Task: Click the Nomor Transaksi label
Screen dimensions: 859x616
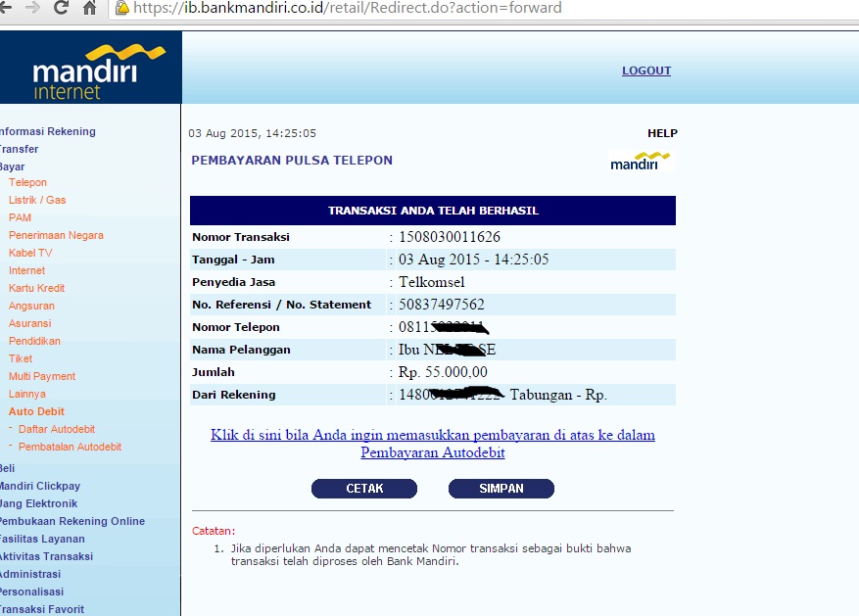Action: click(241, 237)
